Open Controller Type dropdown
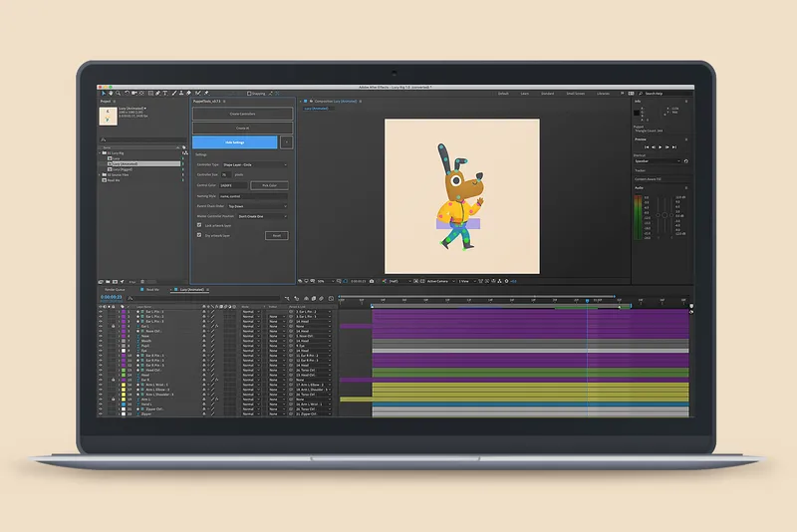This screenshot has width=797, height=532. (x=255, y=164)
